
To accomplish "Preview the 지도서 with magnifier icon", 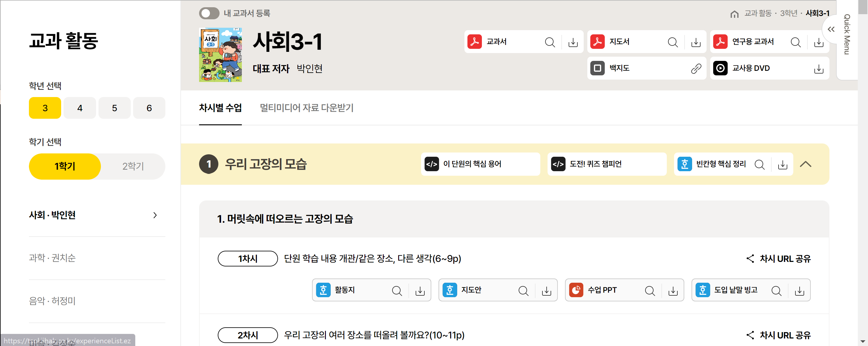I will [673, 42].
